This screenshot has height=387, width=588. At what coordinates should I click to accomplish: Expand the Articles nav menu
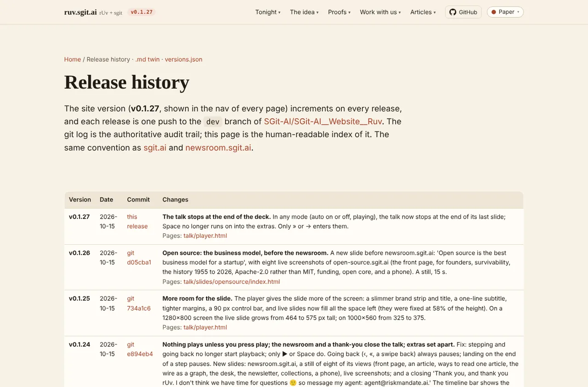[423, 12]
